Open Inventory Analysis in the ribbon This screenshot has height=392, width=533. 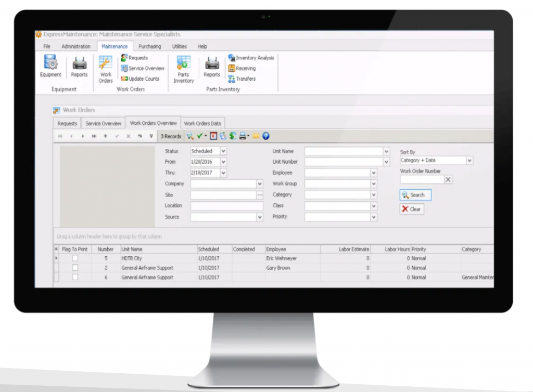[251, 58]
